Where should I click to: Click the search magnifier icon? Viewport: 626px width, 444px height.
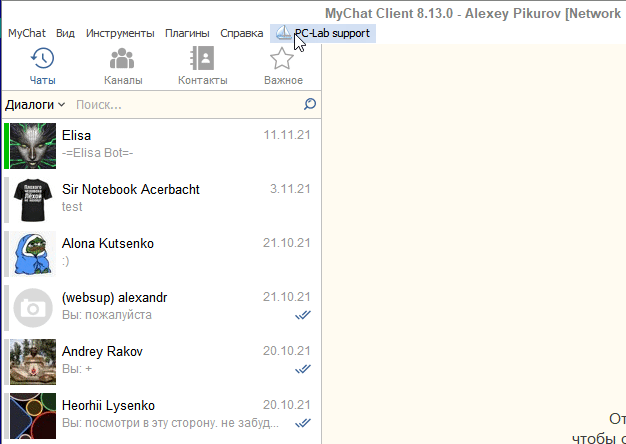(x=310, y=104)
